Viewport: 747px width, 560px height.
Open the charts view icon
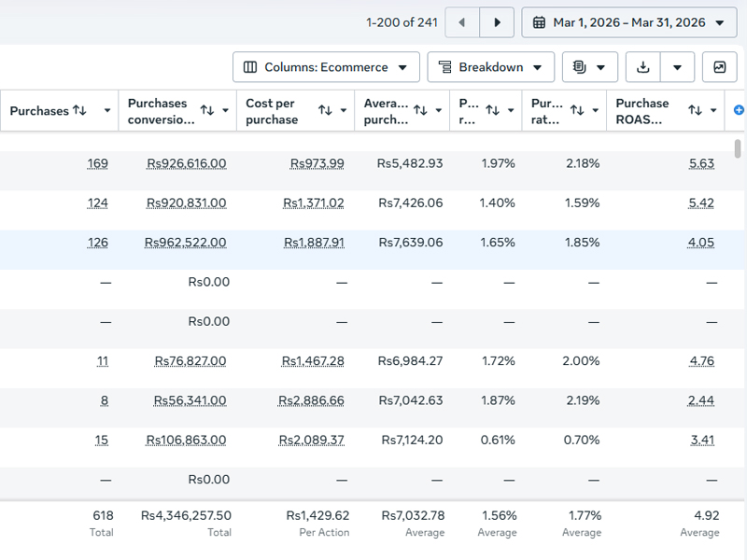pos(719,67)
